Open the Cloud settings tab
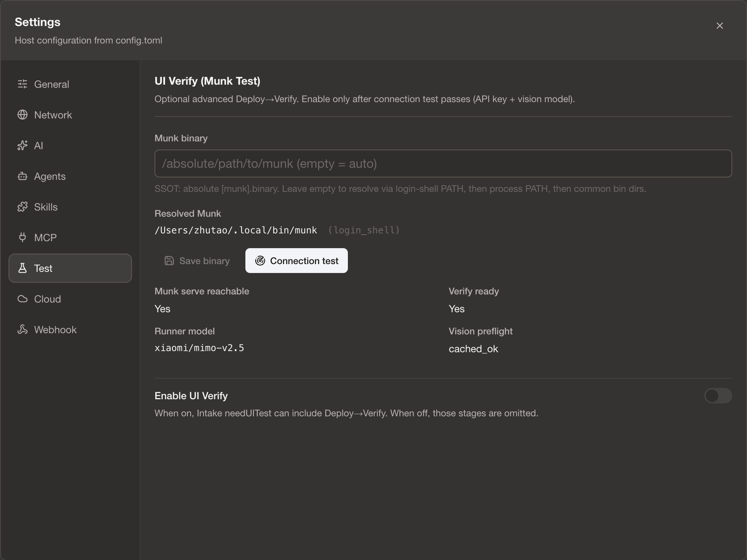747x560 pixels. click(x=70, y=299)
